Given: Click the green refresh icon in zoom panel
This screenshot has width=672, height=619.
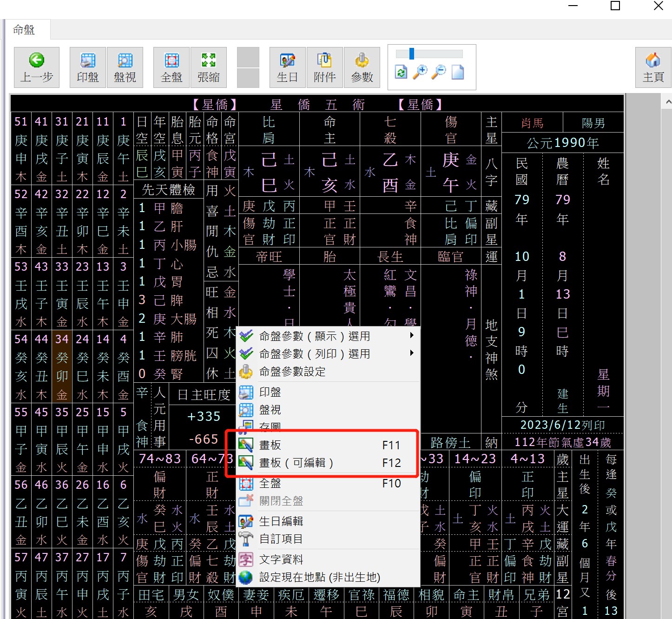Looking at the screenshot, I should (401, 72).
